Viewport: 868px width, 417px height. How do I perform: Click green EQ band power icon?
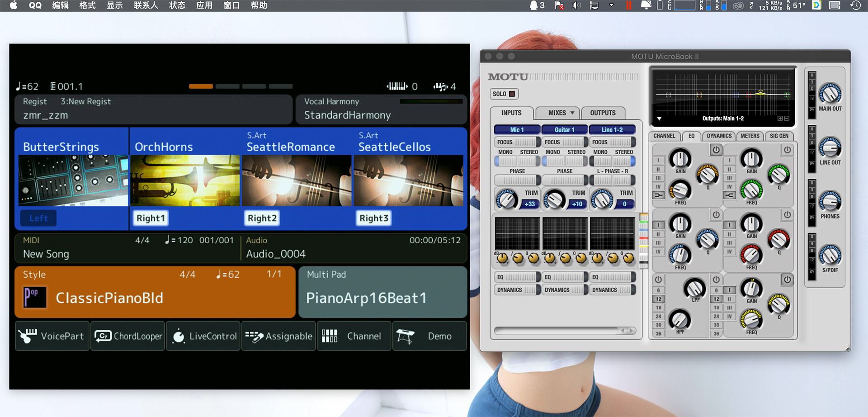tap(787, 150)
